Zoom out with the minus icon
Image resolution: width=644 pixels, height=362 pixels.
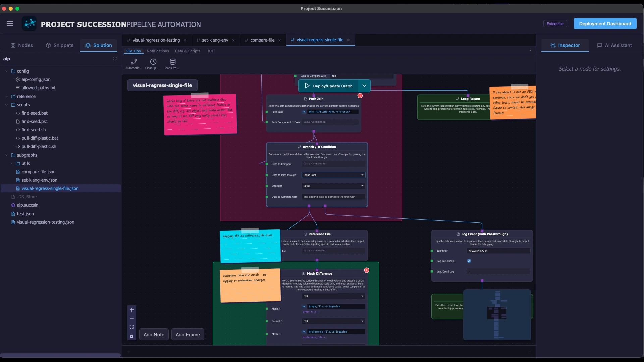(x=132, y=318)
